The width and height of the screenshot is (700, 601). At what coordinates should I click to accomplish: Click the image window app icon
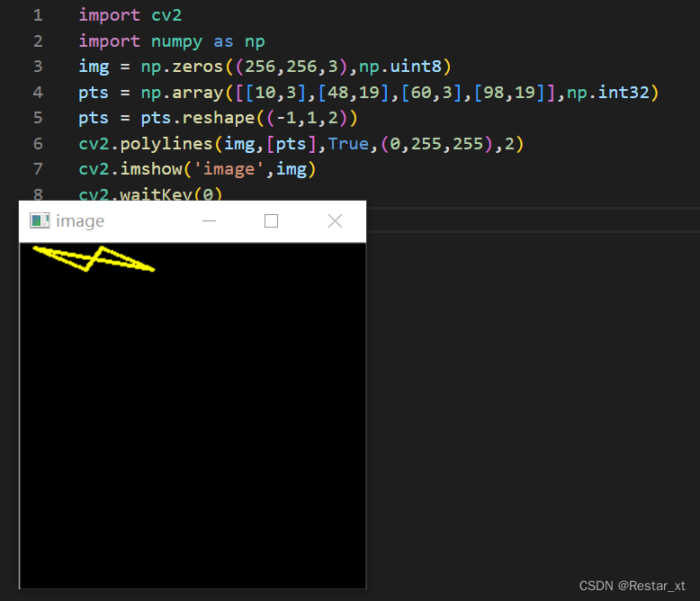click(x=40, y=220)
